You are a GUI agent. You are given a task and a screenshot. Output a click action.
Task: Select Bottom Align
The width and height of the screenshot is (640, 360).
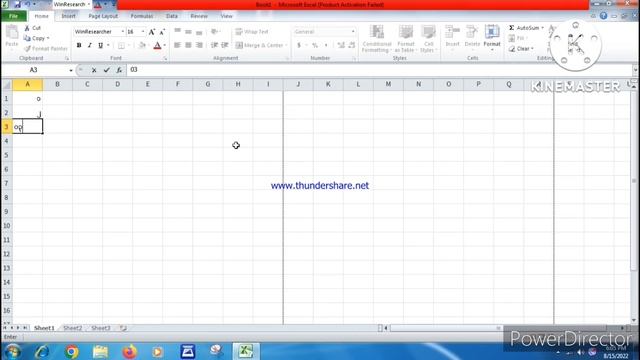[x=199, y=31]
